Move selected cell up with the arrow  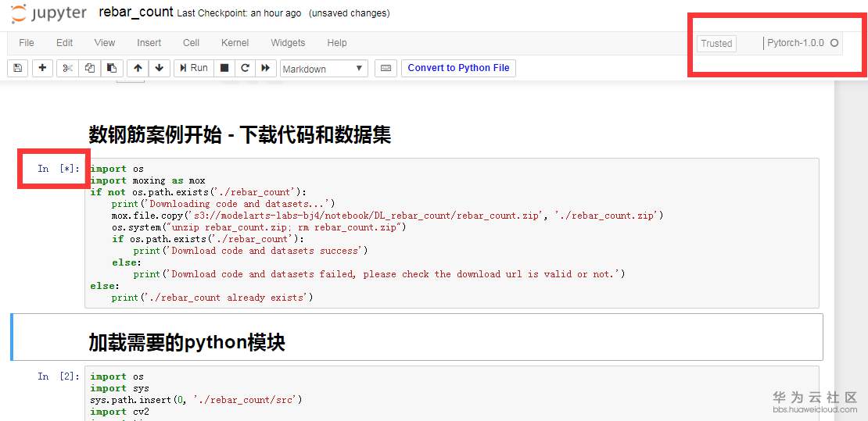point(138,68)
